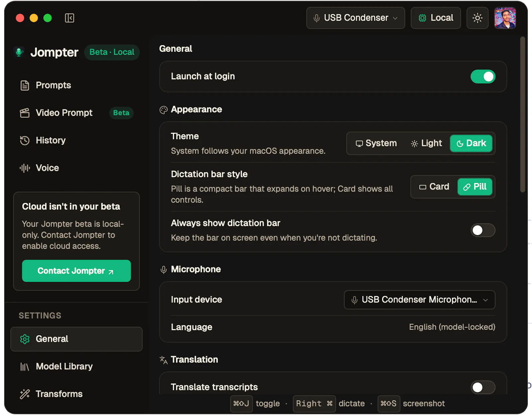Click the Voice waveform icon
Viewport: 532px width, 417px height.
(x=25, y=168)
